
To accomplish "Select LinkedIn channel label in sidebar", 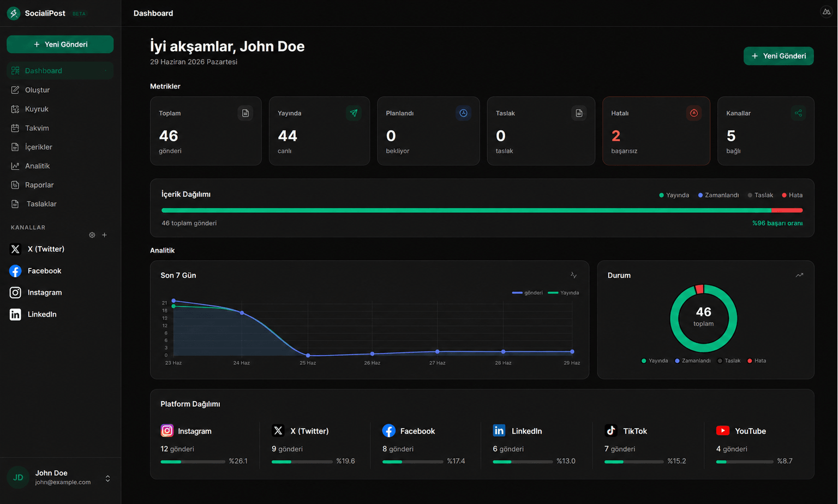I will pyautogui.click(x=42, y=314).
